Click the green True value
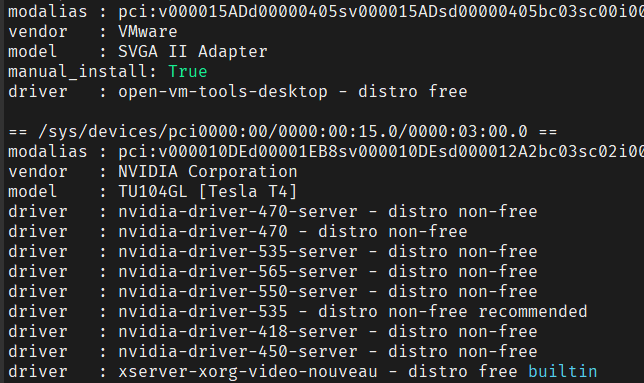Screen dimensions: 644x383 pyautogui.click(x=188, y=71)
